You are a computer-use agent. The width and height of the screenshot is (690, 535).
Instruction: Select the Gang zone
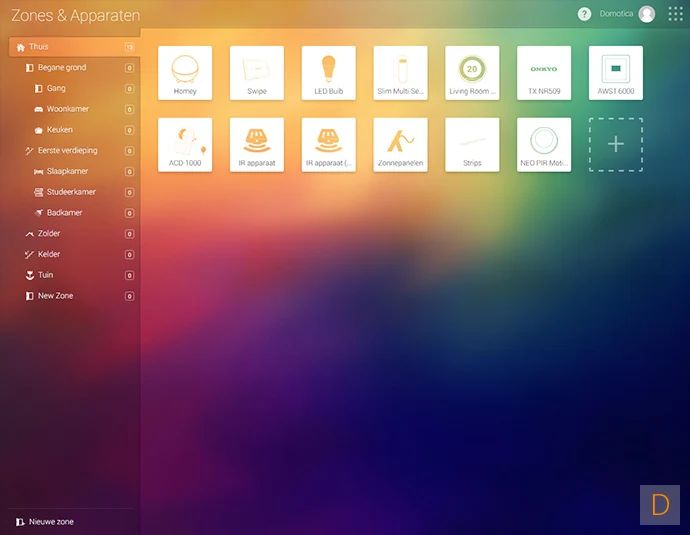click(74, 88)
